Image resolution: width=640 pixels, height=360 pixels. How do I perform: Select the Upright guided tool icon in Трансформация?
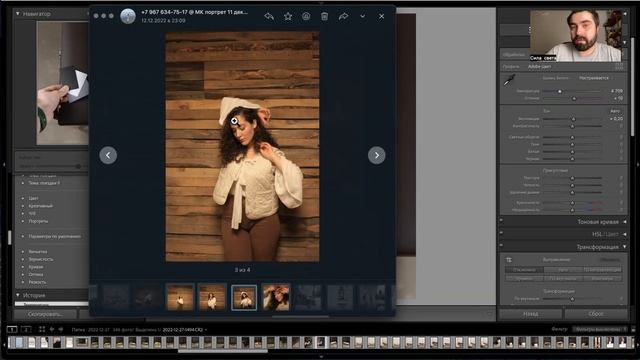[509, 260]
